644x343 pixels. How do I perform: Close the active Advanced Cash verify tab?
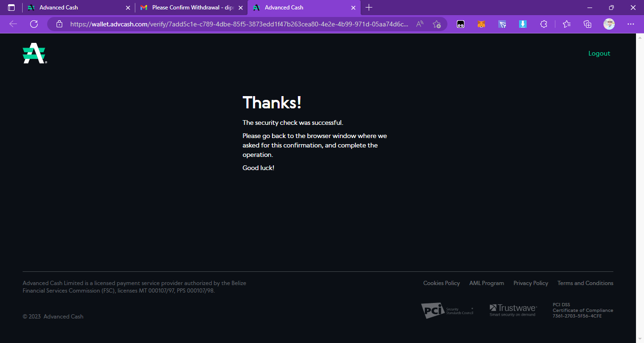coord(353,8)
